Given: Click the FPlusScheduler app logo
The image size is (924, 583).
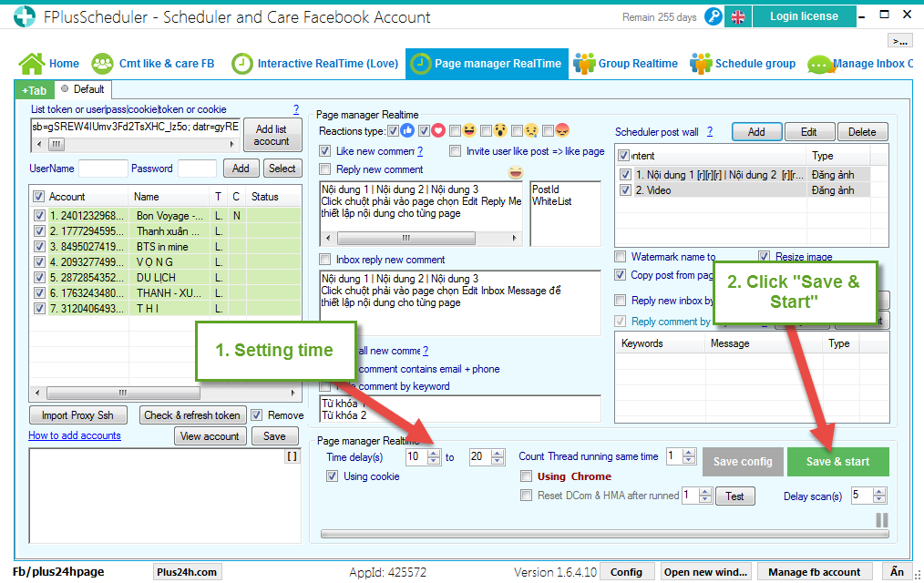Looking at the screenshot, I should click(x=25, y=16).
